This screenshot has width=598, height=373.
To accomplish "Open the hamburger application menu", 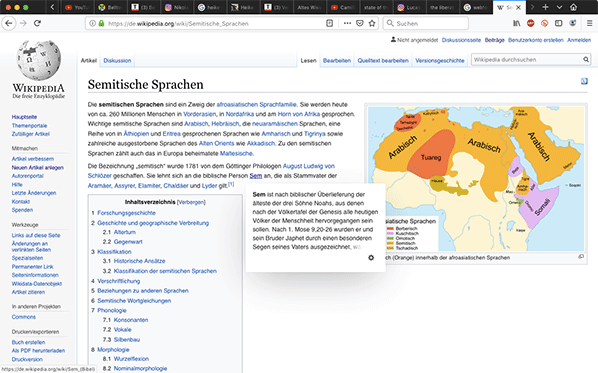I will 589,23.
